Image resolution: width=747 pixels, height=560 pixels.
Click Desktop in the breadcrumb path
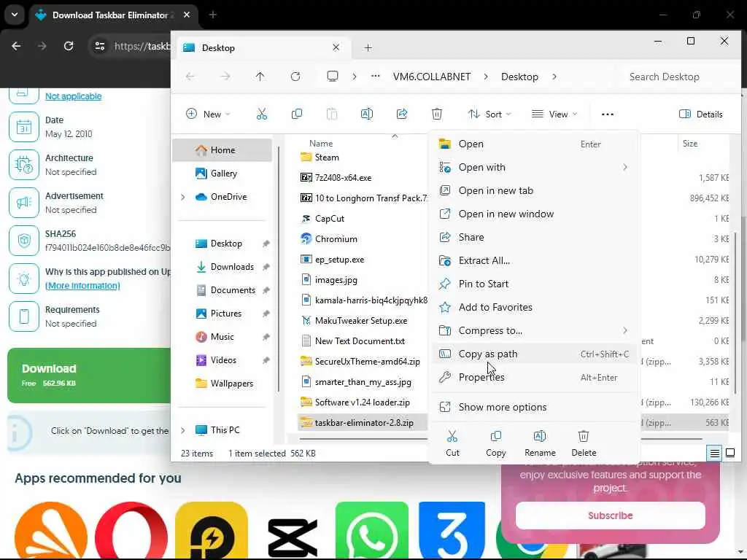point(519,77)
